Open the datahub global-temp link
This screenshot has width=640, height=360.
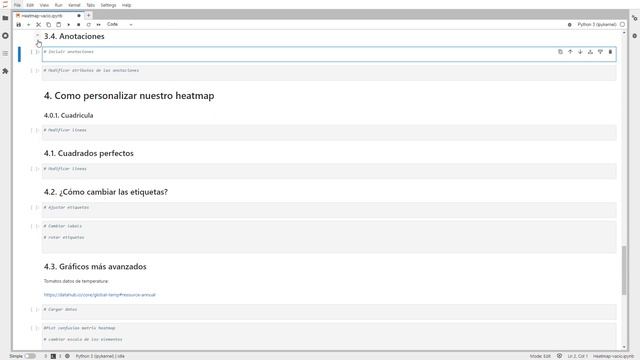click(x=100, y=295)
